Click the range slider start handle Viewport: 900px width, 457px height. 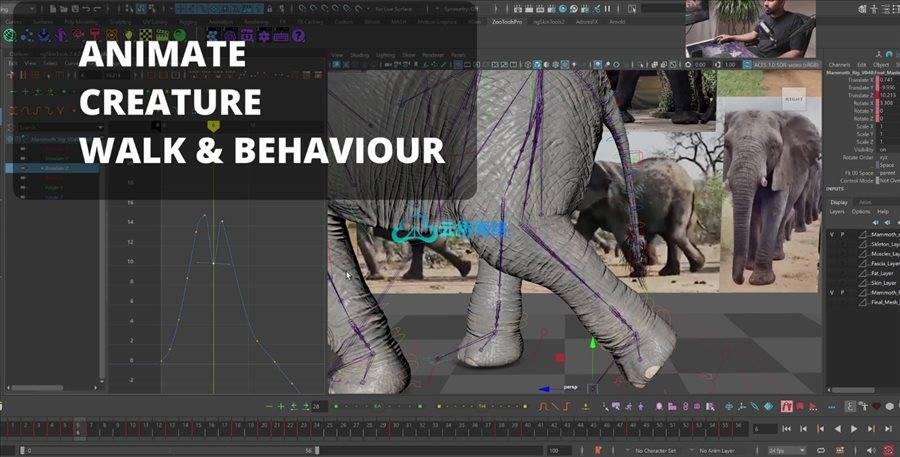(22, 451)
